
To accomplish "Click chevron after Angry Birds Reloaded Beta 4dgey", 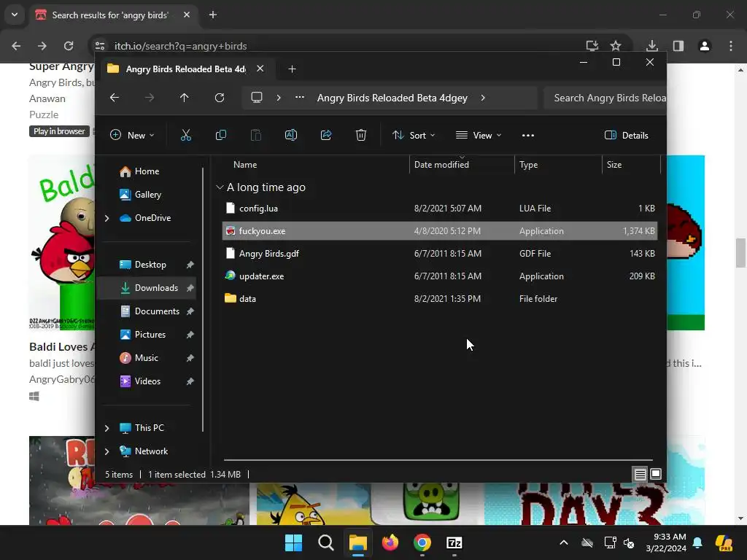I will (x=483, y=98).
